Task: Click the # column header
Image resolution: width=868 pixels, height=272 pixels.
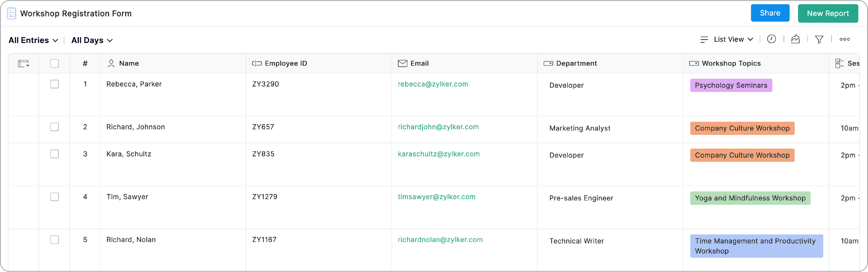Action: 85,63
